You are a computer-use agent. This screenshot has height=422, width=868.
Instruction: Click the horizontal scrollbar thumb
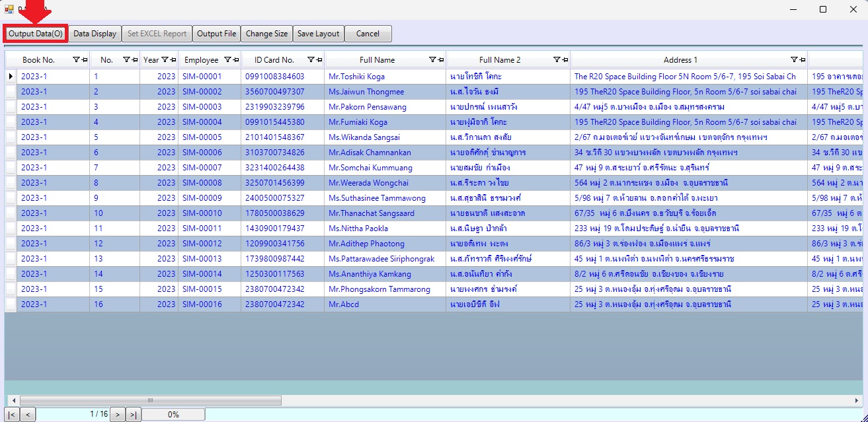(x=150, y=400)
